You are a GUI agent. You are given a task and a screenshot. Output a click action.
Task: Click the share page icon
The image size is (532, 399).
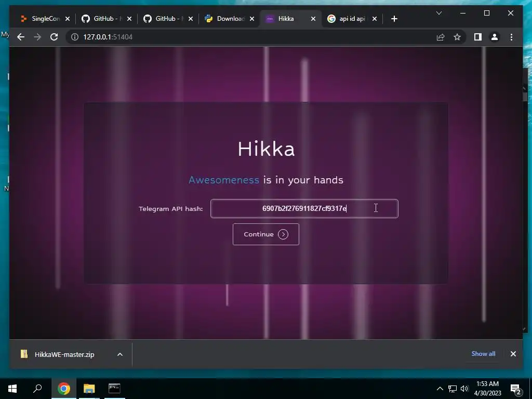441,37
